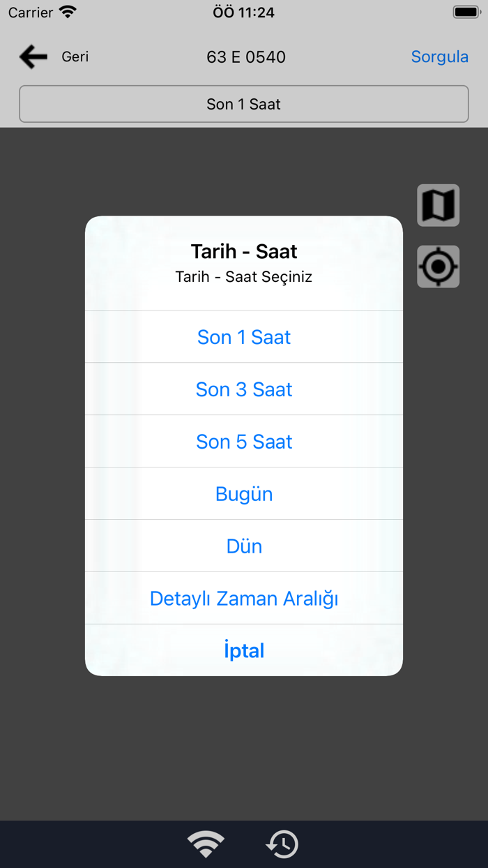Screen dimensions: 488x868
Task: Open the map view icon
Action: [x=438, y=204]
